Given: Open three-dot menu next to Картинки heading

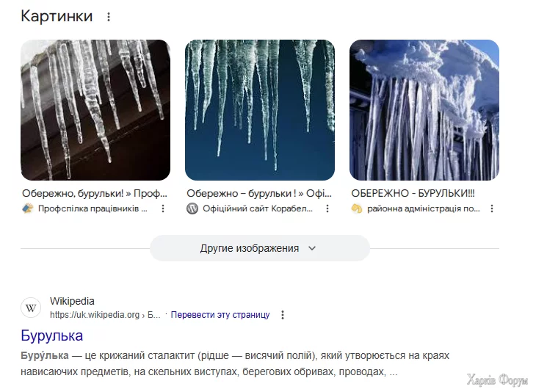Looking at the screenshot, I should tap(109, 17).
